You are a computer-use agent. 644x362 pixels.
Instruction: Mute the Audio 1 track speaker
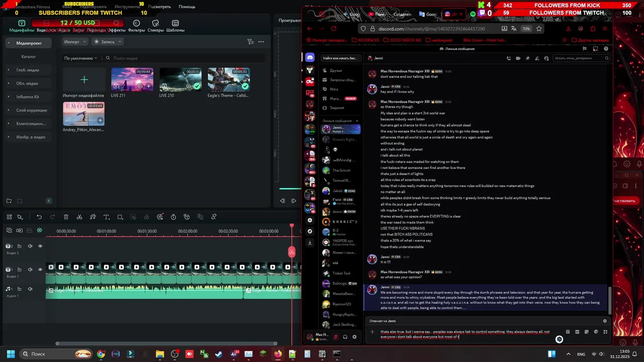coord(30,289)
